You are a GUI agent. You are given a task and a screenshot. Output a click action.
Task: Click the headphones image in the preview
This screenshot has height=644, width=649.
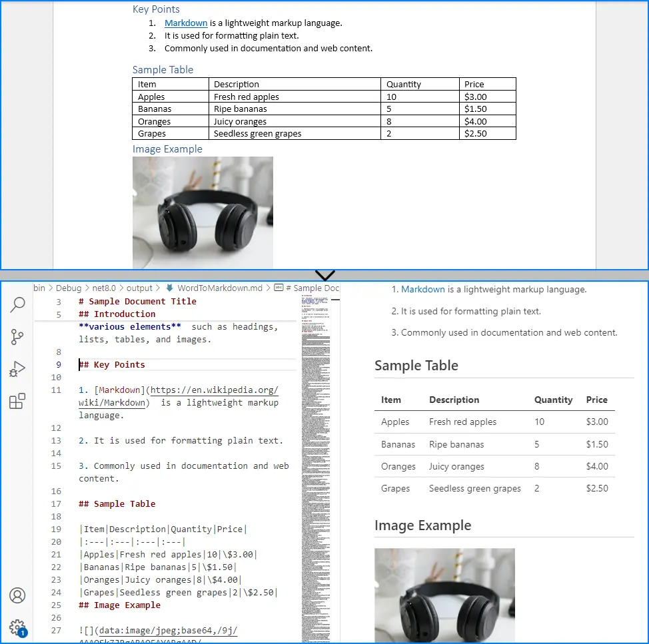[x=444, y=595]
